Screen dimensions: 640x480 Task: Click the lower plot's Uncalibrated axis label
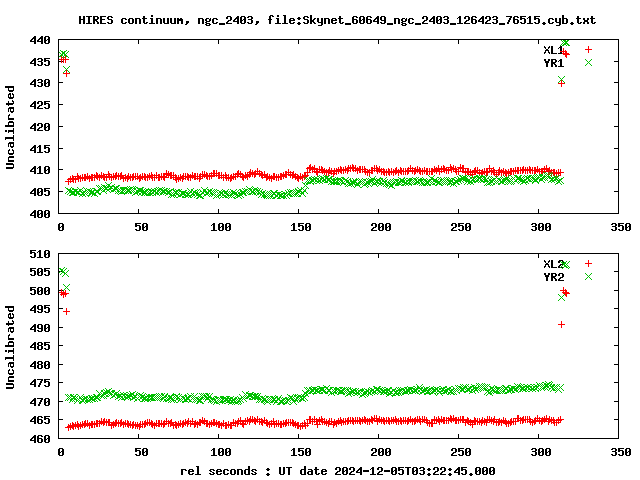tap(10, 347)
